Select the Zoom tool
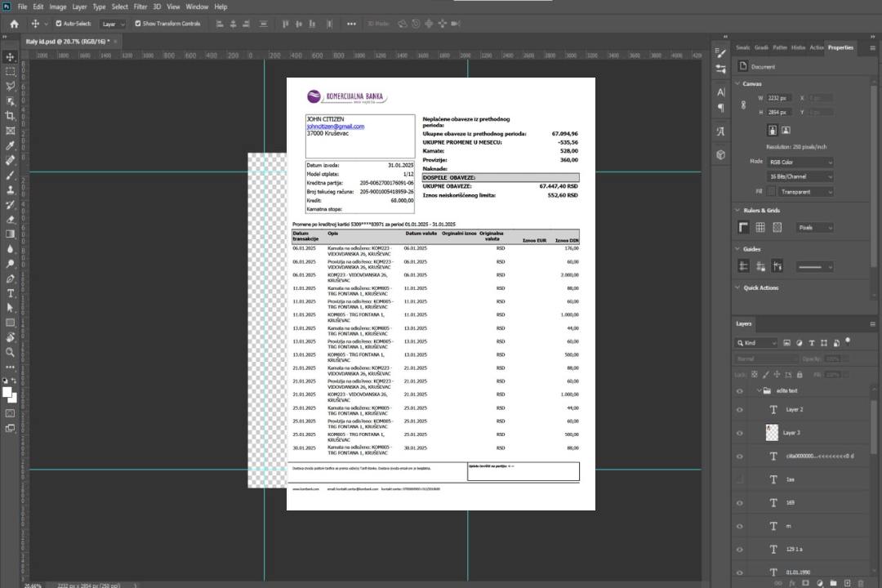Image resolution: width=882 pixels, height=588 pixels. click(10, 352)
